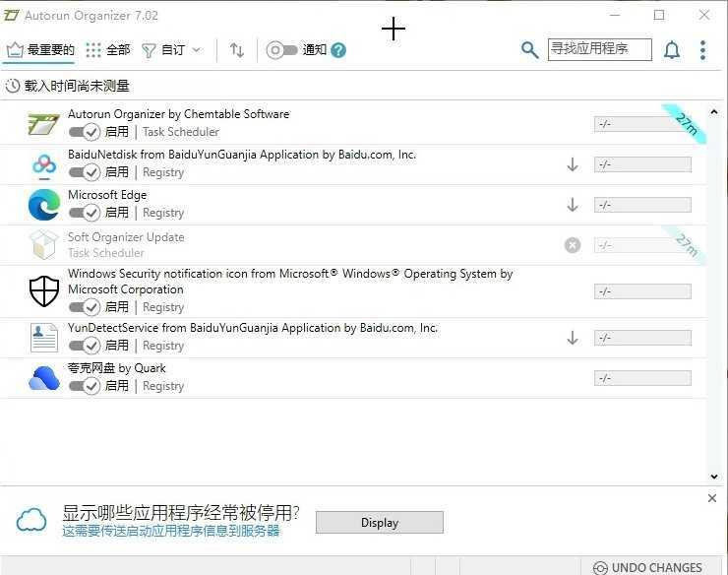Click load time bar for Autorun Organizer
This screenshot has width=728, height=575.
642,124
